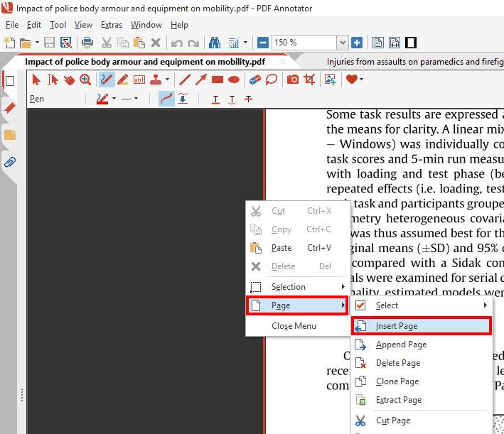Choose the Zoom magnifier tool
Screen dimensions: 504x434
(x=85, y=80)
